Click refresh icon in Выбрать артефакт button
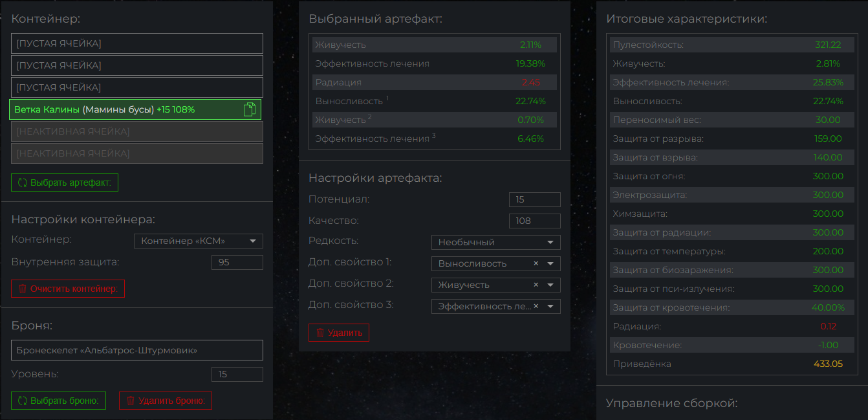Screen dimensions: 868x420 click(22, 182)
